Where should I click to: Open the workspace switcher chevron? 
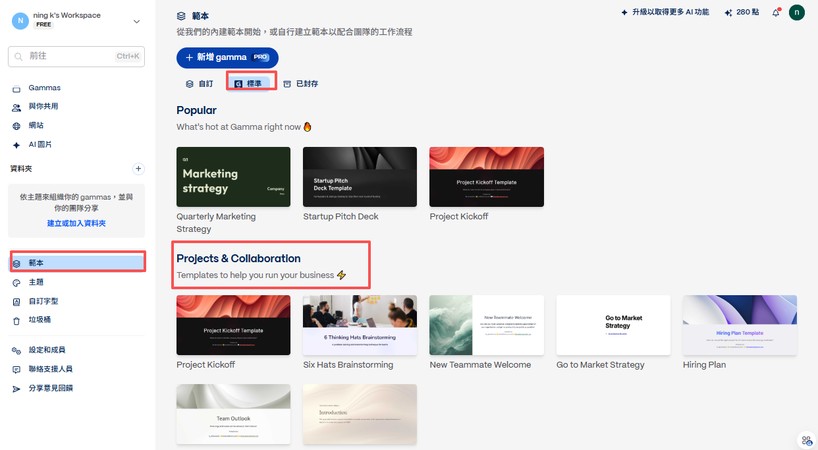coord(137,21)
